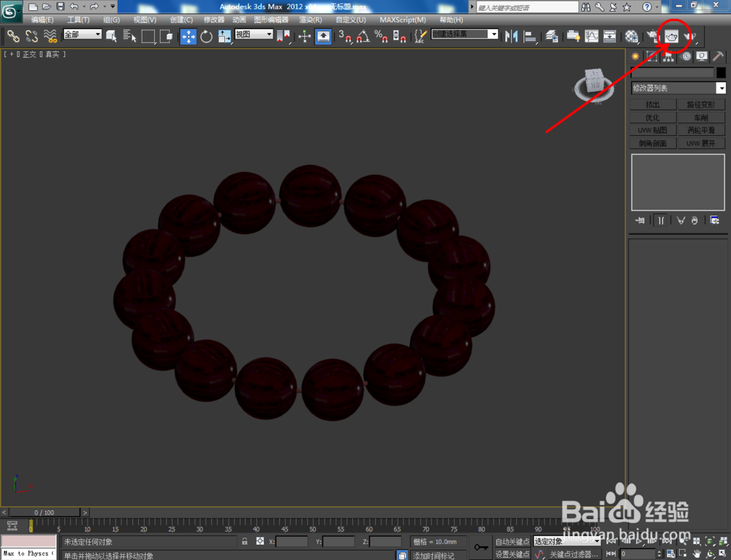Screen dimensions: 731x560
Task: Open the Utilities panel hammer icon
Action: click(719, 57)
